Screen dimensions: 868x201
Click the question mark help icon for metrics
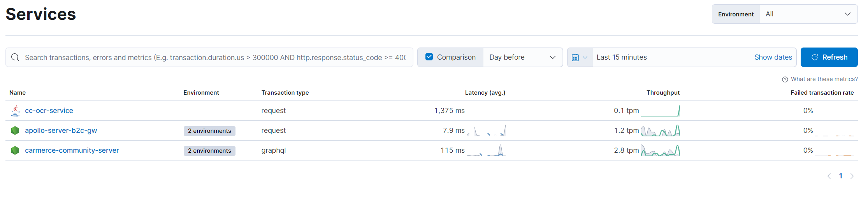(785, 79)
